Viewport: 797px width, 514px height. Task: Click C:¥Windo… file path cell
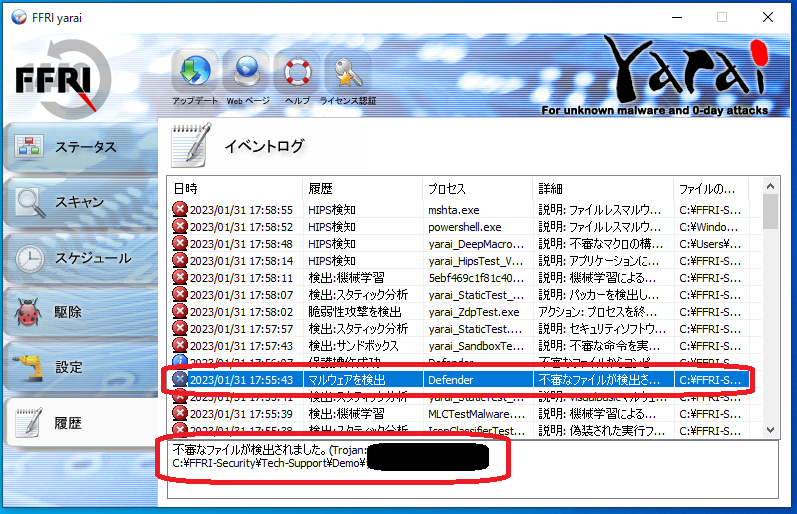click(708, 227)
